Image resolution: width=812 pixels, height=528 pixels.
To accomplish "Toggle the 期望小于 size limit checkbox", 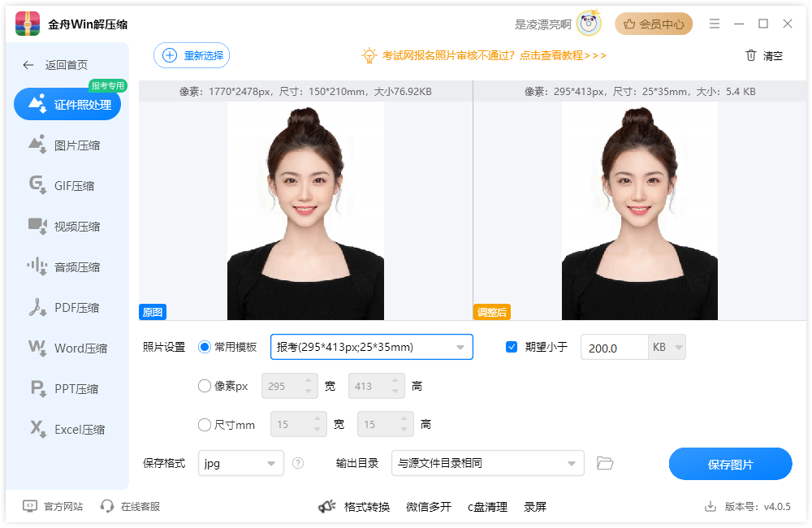I will (512, 347).
